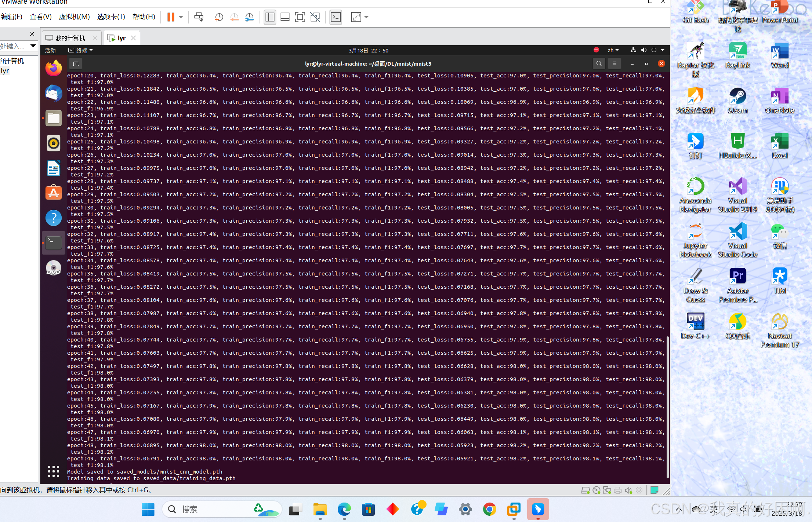Viewport: 812px width, 522px height.
Task: Pause the virtual machine
Action: (171, 17)
